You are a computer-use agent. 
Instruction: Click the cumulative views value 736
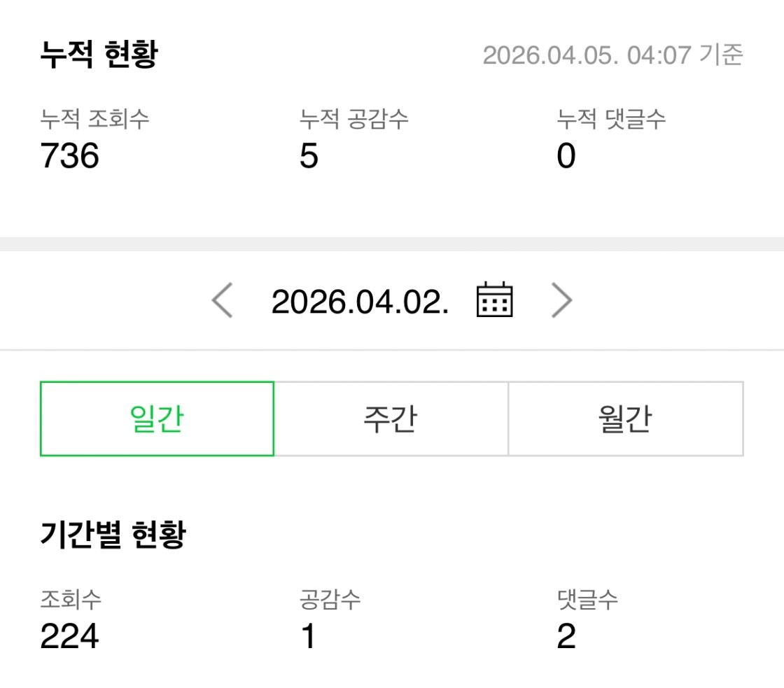[x=70, y=155]
